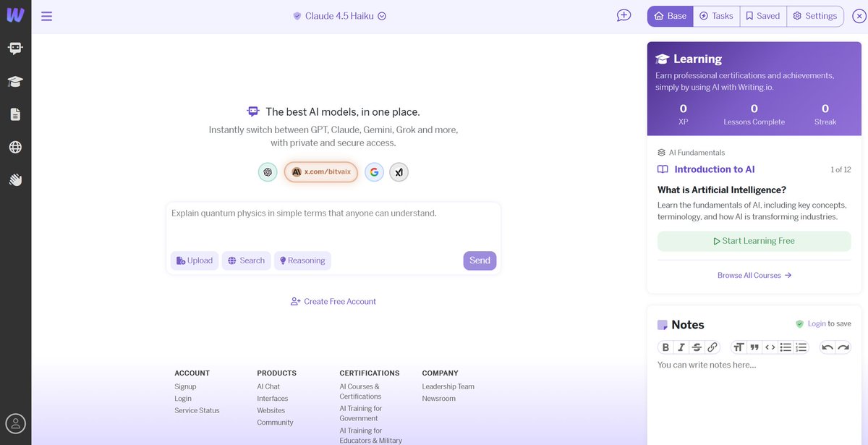868x445 pixels.
Task: Insert a link in Notes
Action: pyautogui.click(x=712, y=347)
